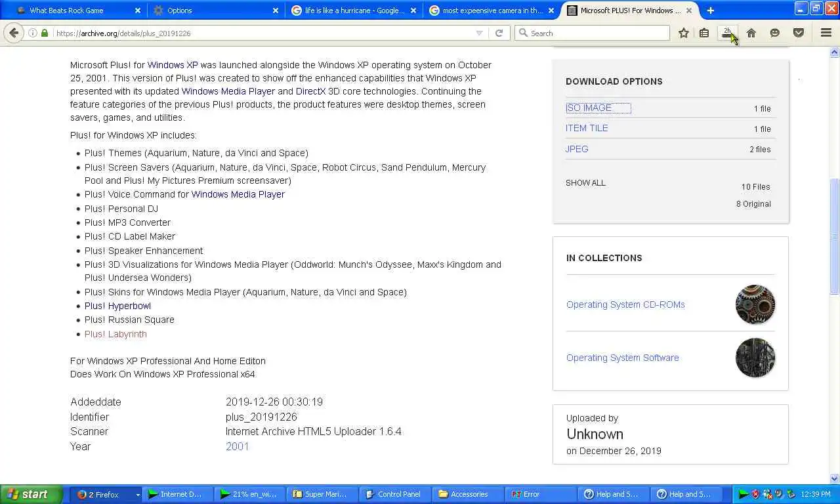Bookmark this page with the star icon
This screenshot has width=840, height=504.
coord(684,33)
